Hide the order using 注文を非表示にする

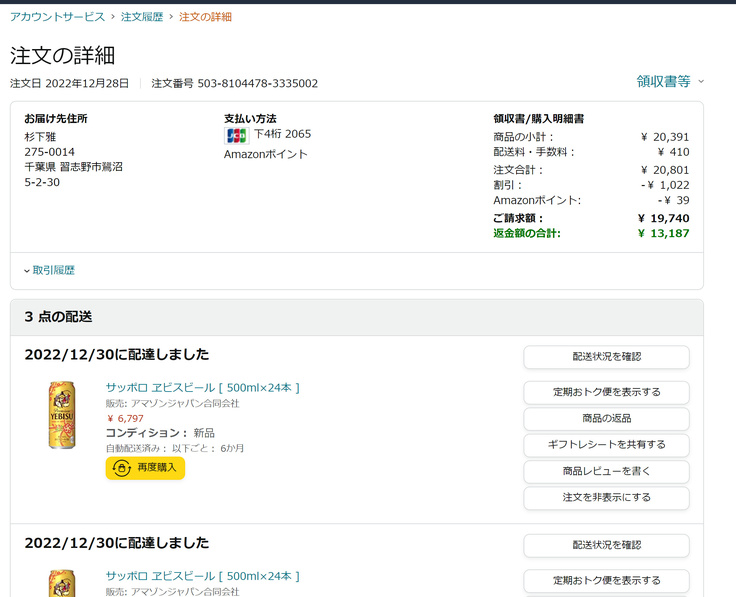(606, 498)
